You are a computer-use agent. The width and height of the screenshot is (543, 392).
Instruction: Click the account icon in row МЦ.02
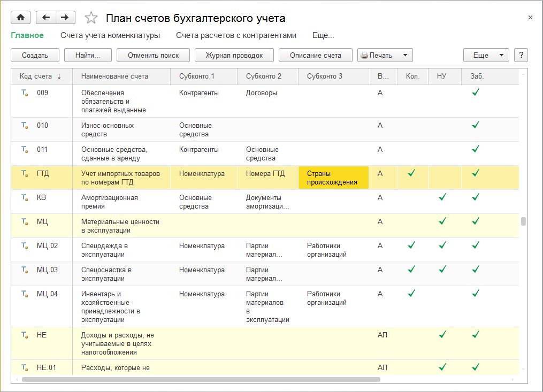click(x=24, y=246)
